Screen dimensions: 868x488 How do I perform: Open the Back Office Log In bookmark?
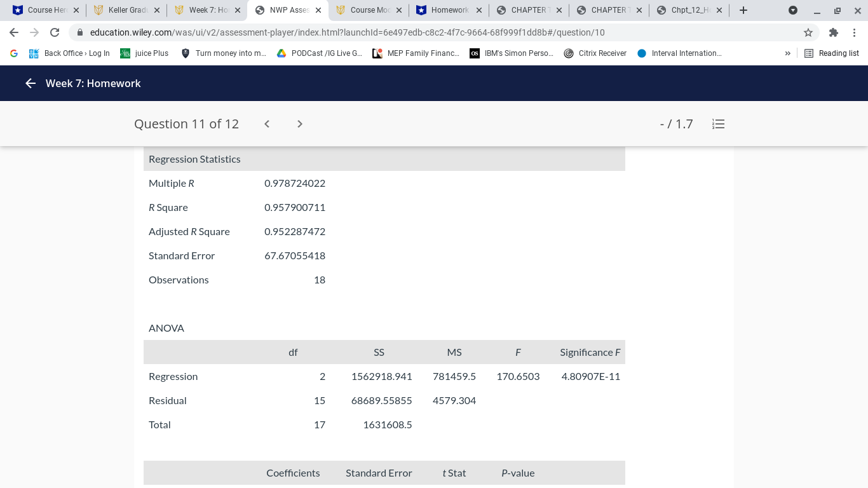pos(69,53)
